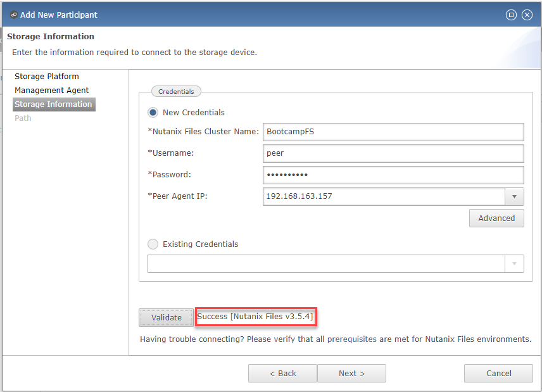The width and height of the screenshot is (542, 392).
Task: Click the "*Nutanix Files Cluster Name:" label
Action: coord(203,132)
